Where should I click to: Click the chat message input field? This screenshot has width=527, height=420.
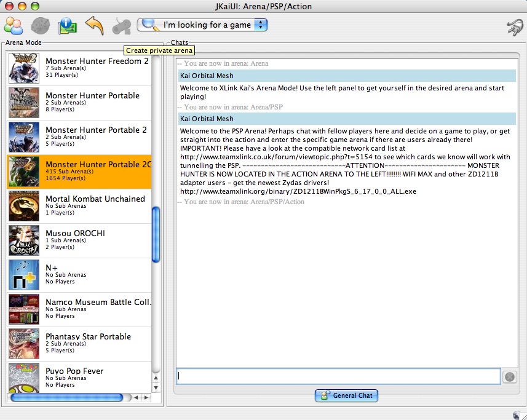(x=338, y=376)
